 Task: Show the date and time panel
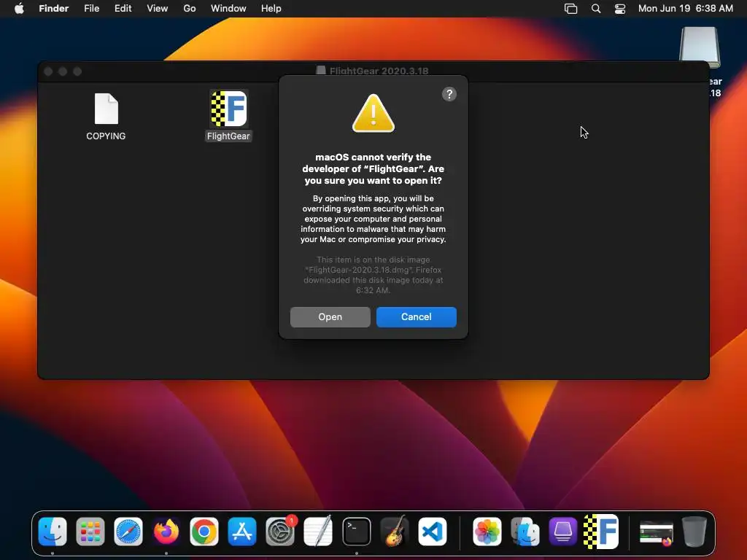coord(685,9)
